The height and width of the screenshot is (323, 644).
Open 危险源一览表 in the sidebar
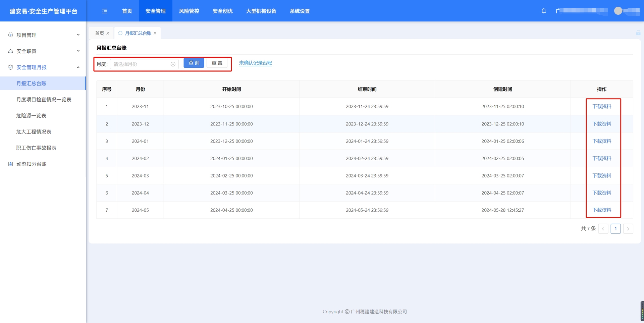(x=31, y=115)
